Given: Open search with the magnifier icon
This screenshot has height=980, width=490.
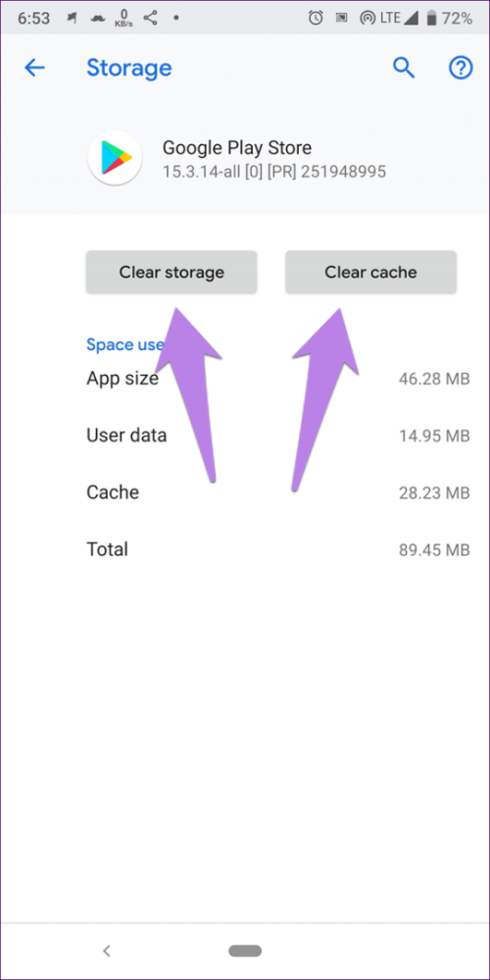Looking at the screenshot, I should point(404,68).
